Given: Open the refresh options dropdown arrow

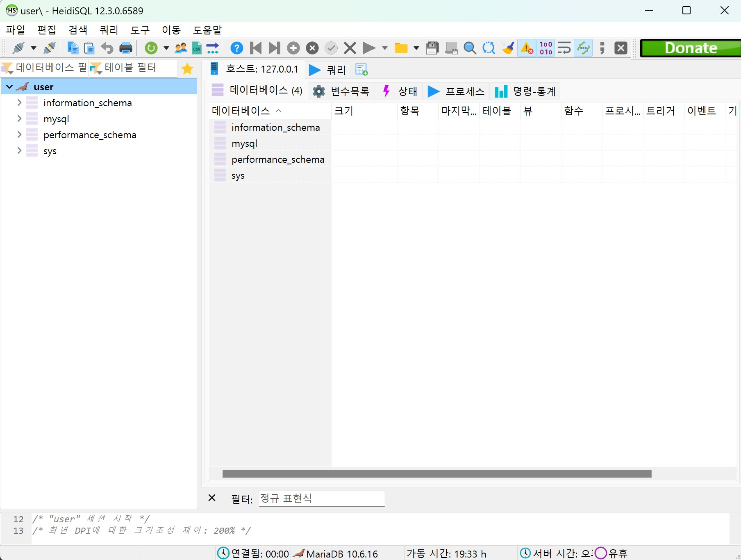Looking at the screenshot, I should coord(166,48).
